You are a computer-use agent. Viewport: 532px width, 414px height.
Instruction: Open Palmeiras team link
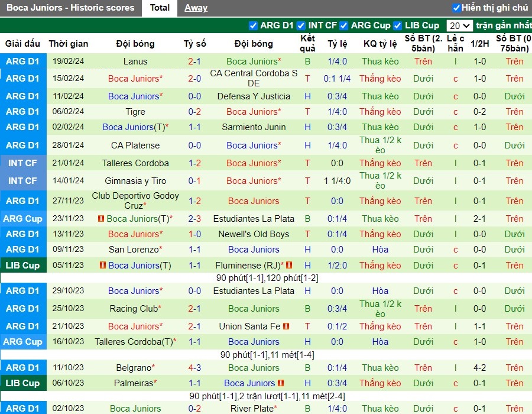[134, 383]
